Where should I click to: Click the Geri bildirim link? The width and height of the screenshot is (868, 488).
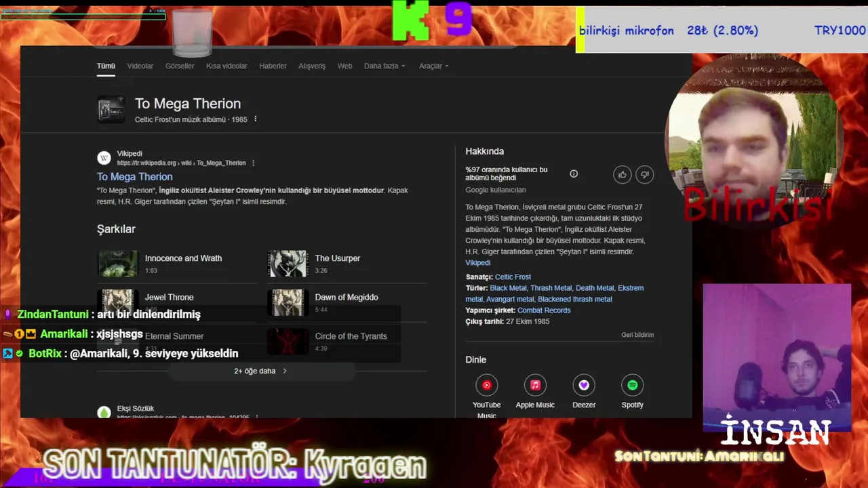point(637,335)
